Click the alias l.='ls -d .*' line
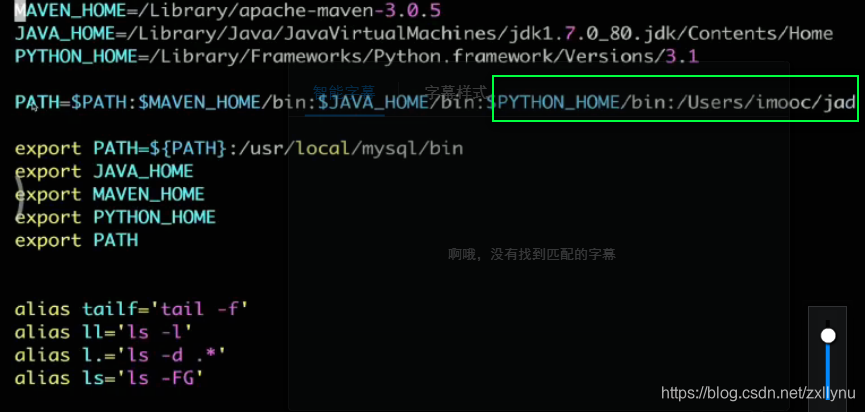865x412 pixels. pyautogui.click(x=120, y=355)
